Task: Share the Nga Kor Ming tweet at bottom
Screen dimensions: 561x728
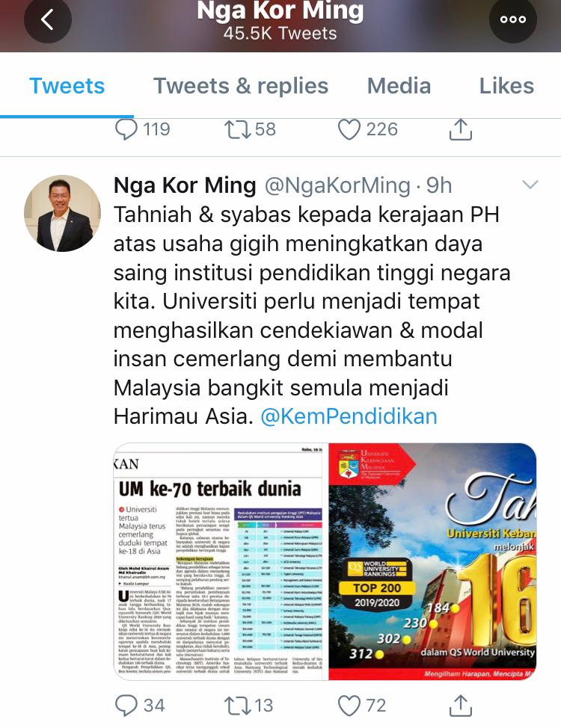Action: [x=461, y=706]
